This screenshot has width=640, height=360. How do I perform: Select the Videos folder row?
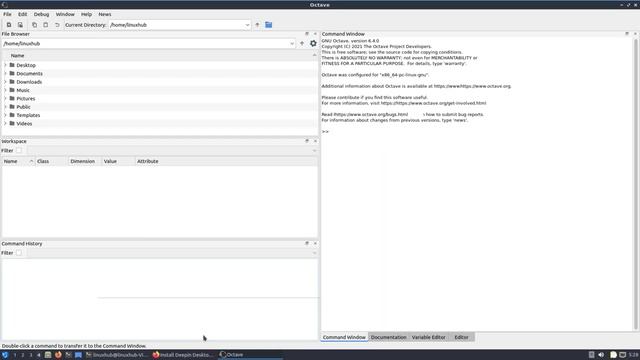pos(159,123)
